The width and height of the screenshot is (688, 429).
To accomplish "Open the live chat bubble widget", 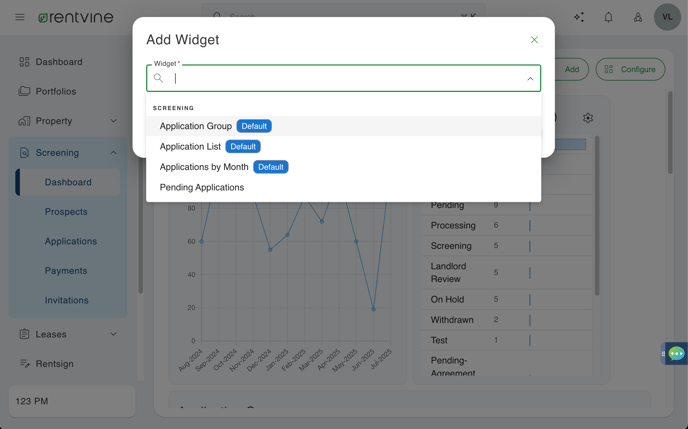I will [x=676, y=353].
